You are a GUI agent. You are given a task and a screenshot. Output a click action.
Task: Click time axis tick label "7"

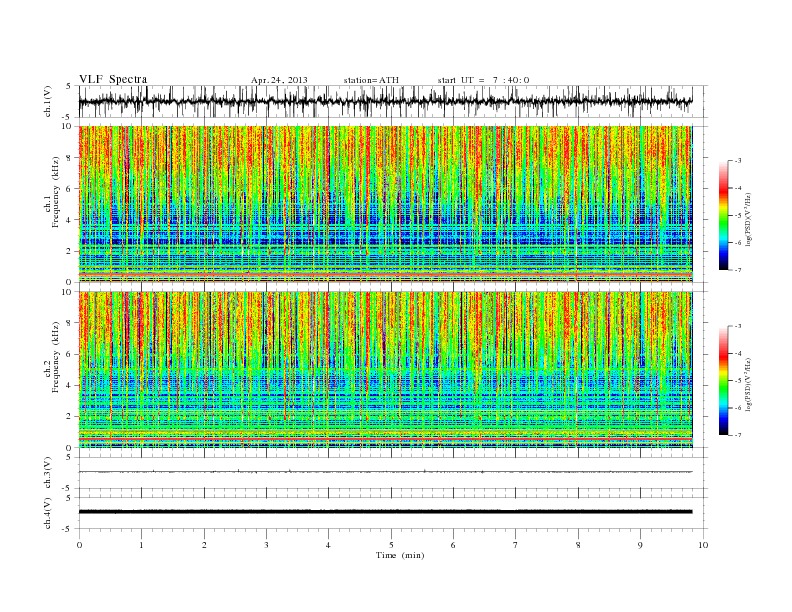tap(516, 545)
